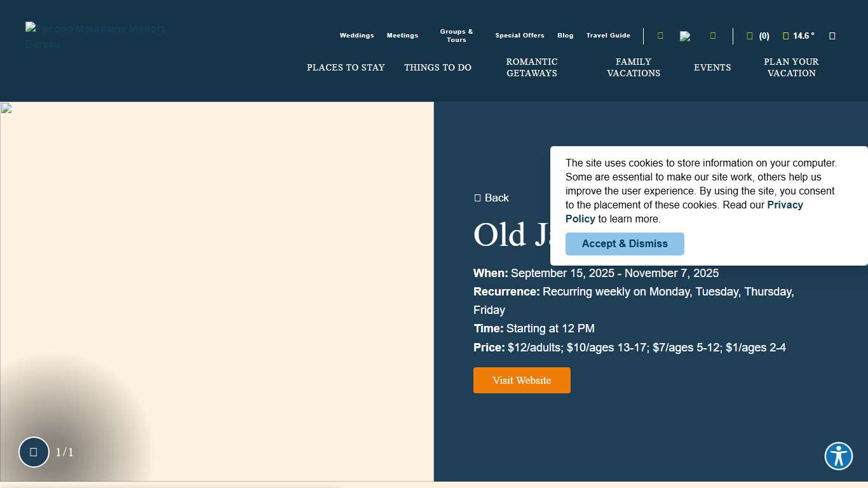This screenshot has height=488, width=868.
Task: Click the circular gallery button beside 1/1
Action: [x=34, y=452]
